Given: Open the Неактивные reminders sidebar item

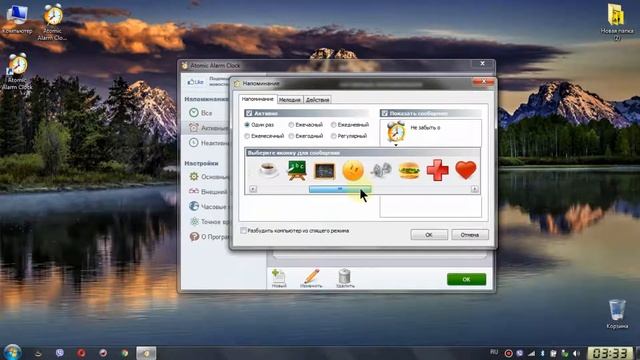Looking at the screenshot, I should click(x=208, y=143).
